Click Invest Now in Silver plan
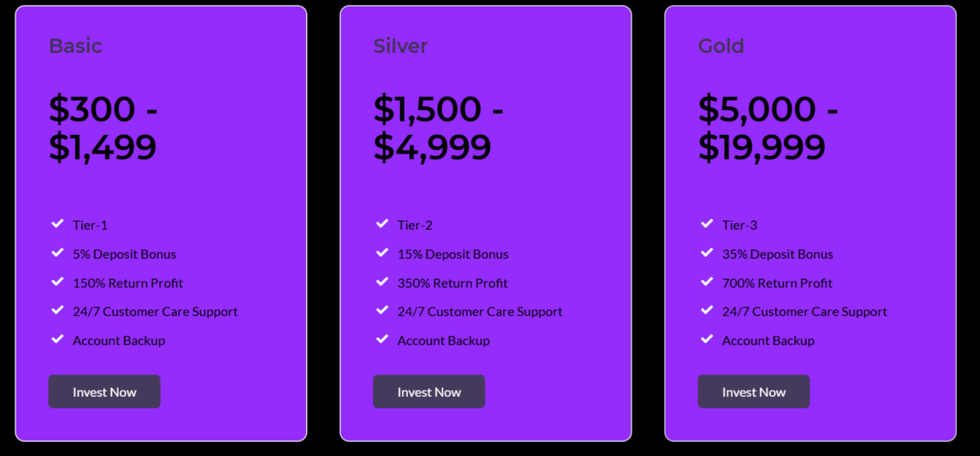 (429, 392)
